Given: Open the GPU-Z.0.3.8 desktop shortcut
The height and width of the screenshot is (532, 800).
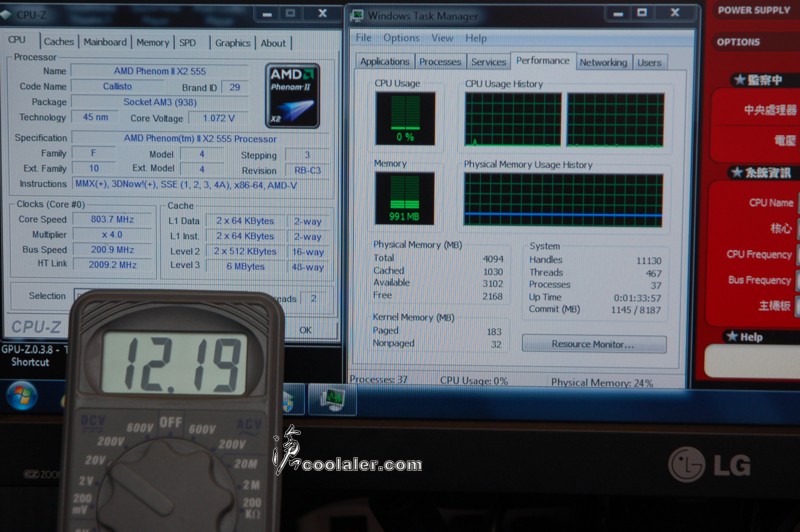Looking at the screenshot, I should pyautogui.click(x=30, y=356).
